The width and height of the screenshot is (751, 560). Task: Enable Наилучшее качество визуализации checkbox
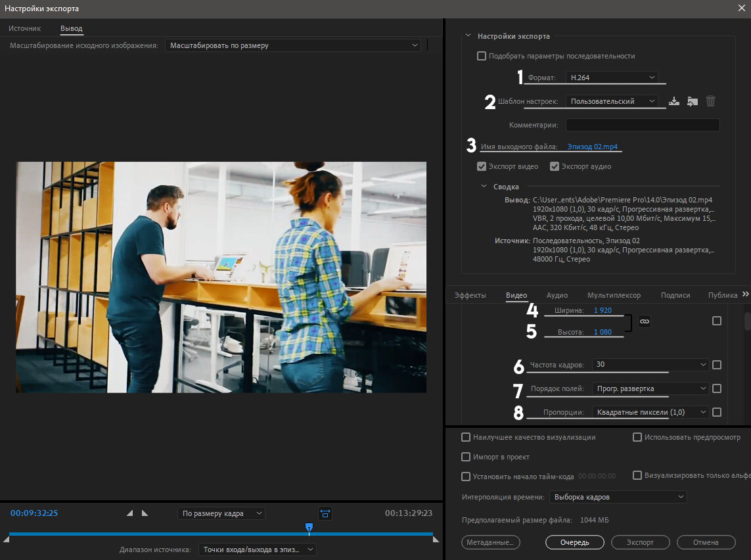tap(466, 437)
